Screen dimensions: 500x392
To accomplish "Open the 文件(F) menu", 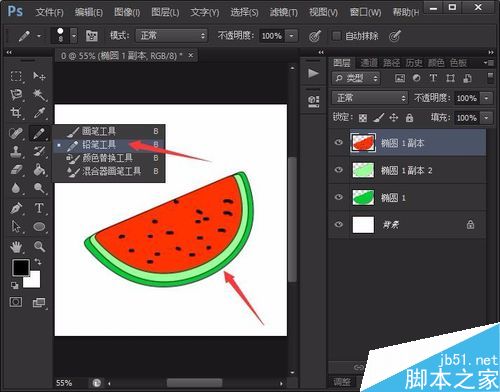I will (x=49, y=13).
